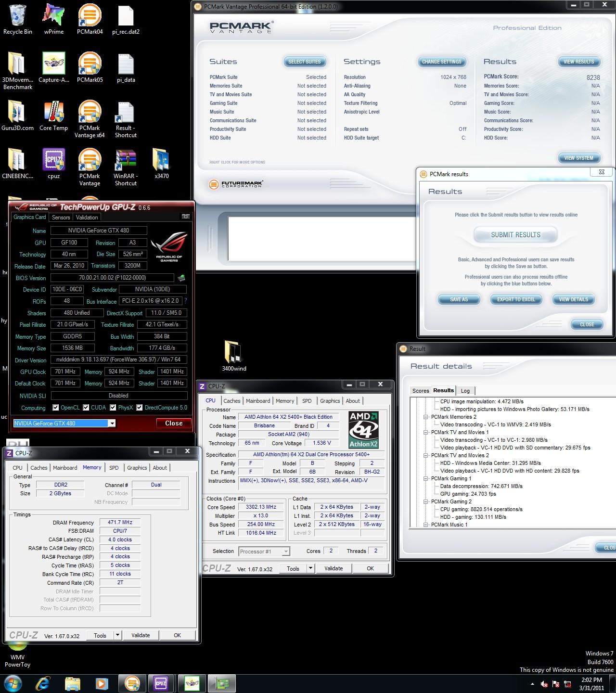Screen dimensions: 616x693
Task: Open the WinRAR - Shortcut icon
Action: pos(126,167)
